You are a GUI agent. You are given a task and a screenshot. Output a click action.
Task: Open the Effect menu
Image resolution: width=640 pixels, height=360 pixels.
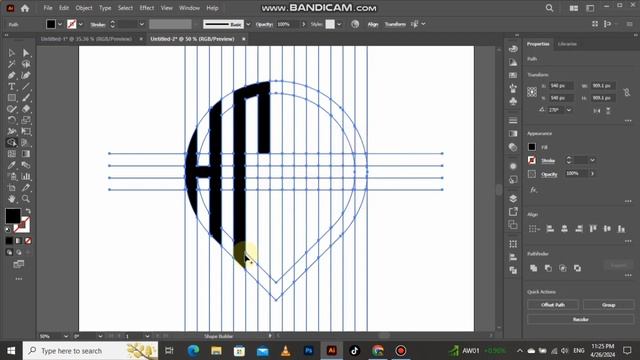147,8
